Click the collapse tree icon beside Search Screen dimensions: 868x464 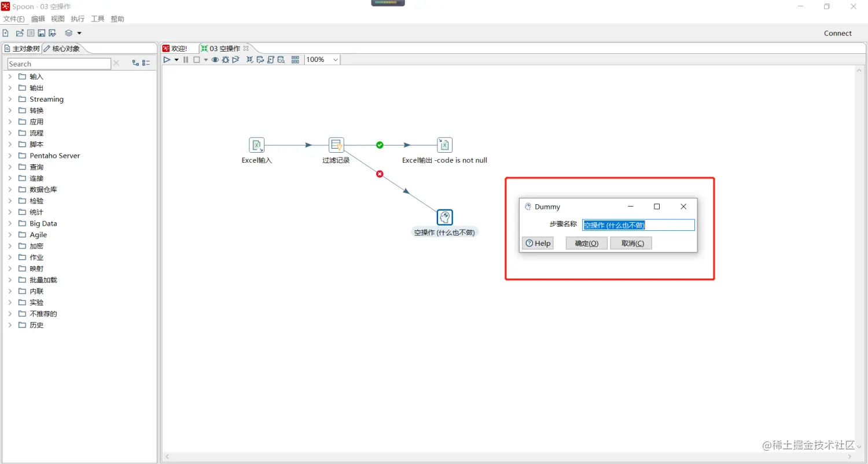pos(146,63)
